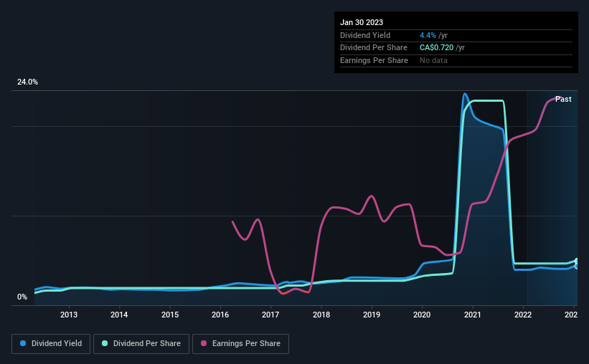Click the Past region label
Viewport: 589px width, 364px height.
click(x=563, y=99)
